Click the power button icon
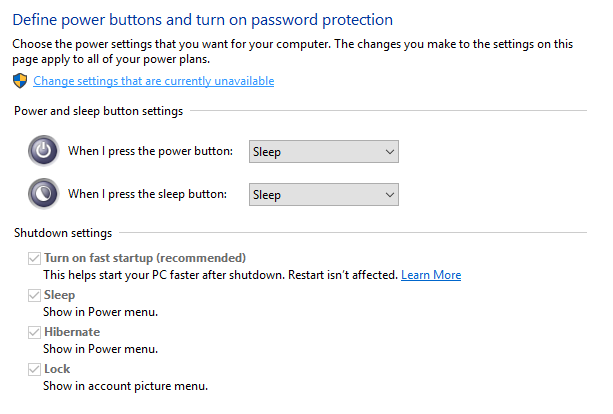 click(x=43, y=152)
